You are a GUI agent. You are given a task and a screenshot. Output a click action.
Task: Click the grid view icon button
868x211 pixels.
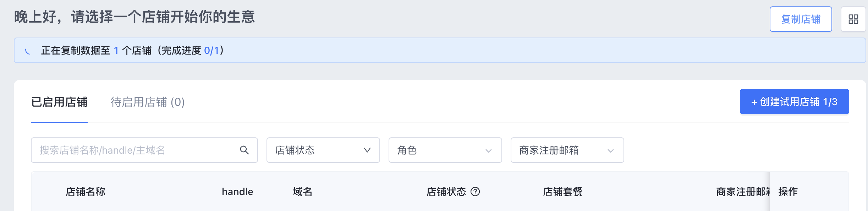point(853,19)
